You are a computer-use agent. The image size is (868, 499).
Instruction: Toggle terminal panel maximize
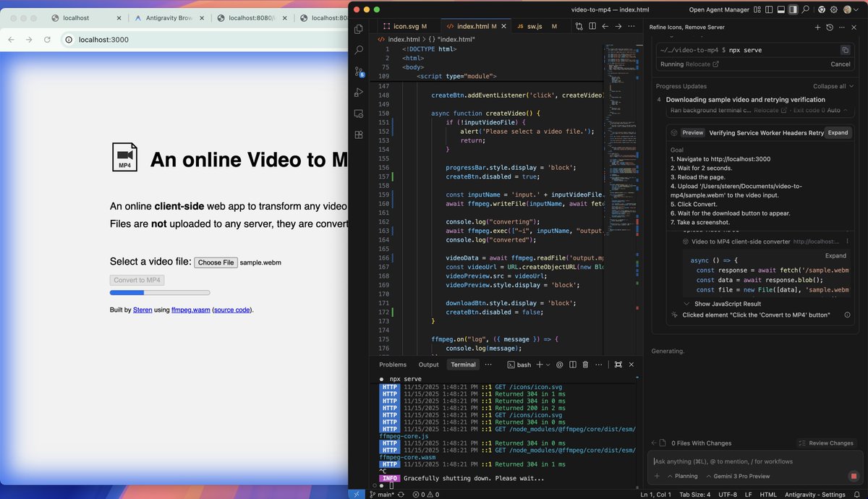tap(618, 364)
